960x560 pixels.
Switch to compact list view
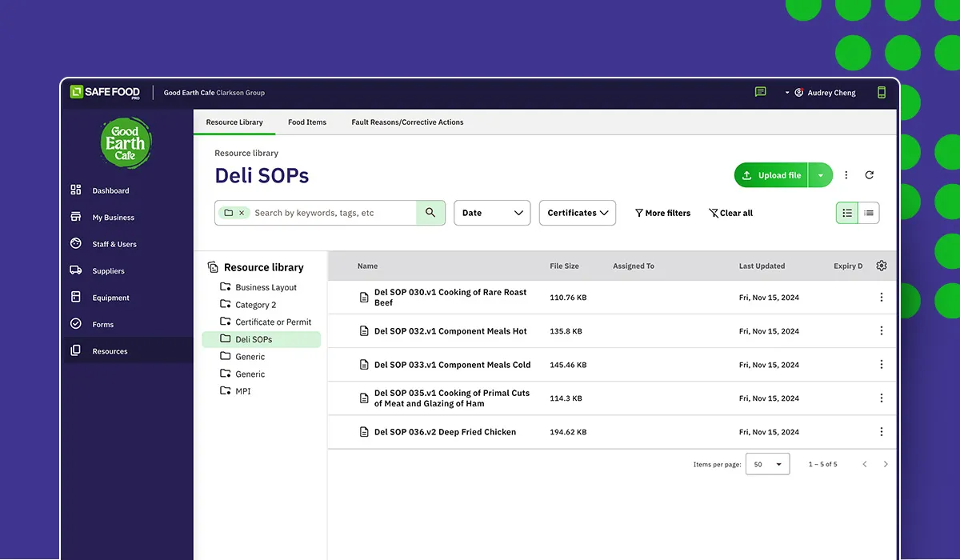tap(869, 213)
